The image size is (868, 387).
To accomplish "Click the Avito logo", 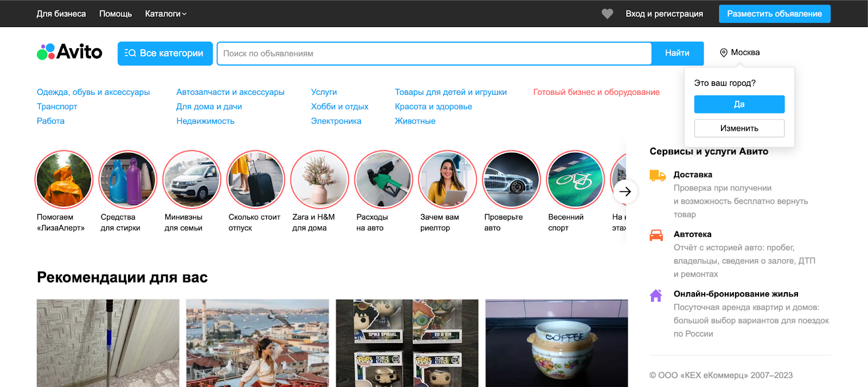I will [69, 52].
